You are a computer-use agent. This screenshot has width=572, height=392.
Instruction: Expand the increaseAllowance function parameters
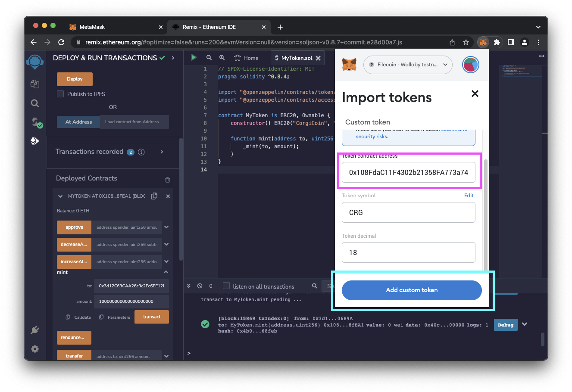166,261
